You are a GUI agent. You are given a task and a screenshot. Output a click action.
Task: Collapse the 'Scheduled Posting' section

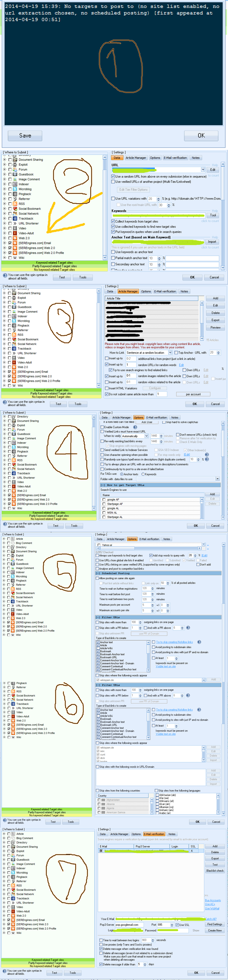[98, 573]
